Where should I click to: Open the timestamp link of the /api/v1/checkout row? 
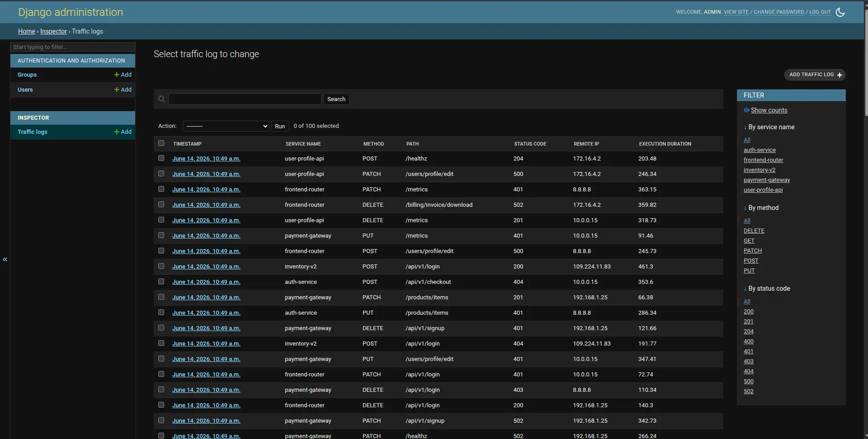click(206, 282)
